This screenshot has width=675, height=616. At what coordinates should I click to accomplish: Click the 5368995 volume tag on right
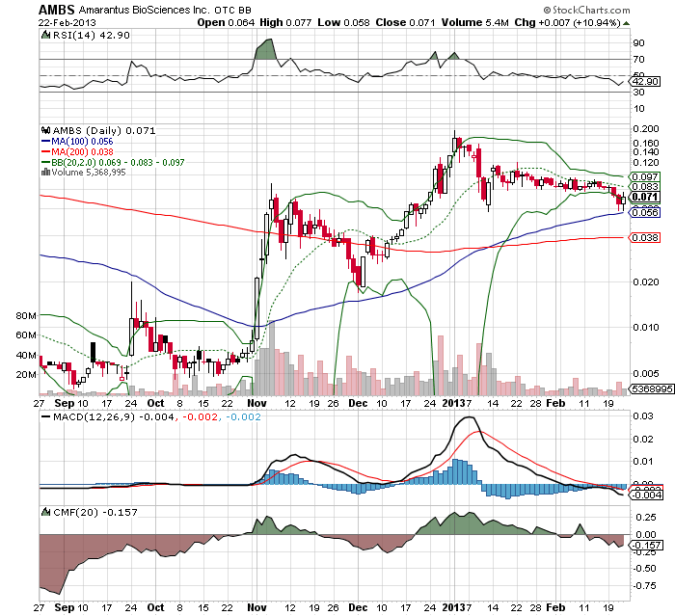652,388
